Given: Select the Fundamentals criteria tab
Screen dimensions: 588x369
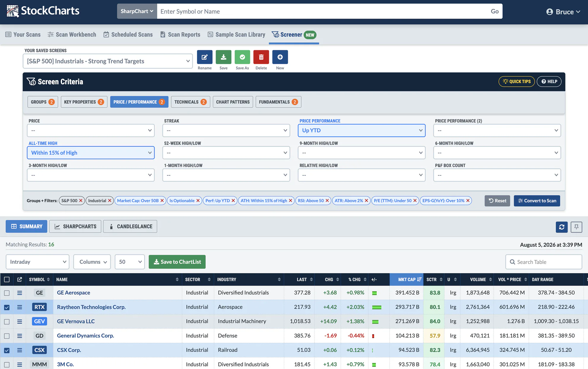Looking at the screenshot, I should [278, 102].
